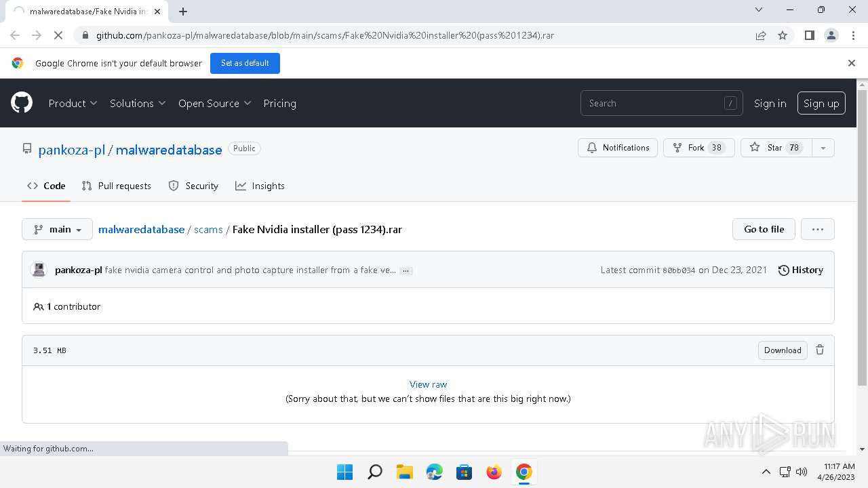Click malwaredatabase breadcrumb link
This screenshot has width=868, height=488.
tap(141, 229)
